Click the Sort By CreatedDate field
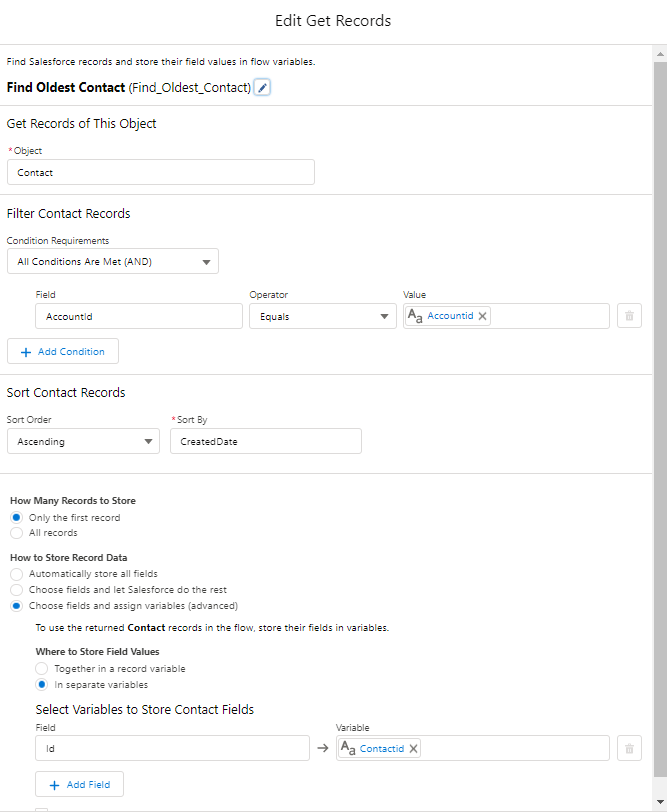The image size is (667, 812). pos(265,441)
